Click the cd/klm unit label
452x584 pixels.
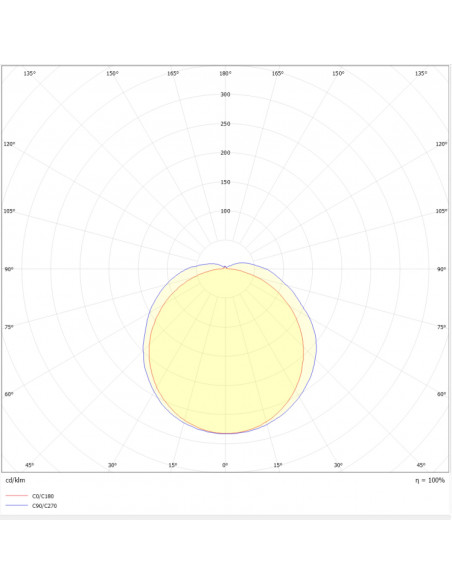[x=15, y=480]
